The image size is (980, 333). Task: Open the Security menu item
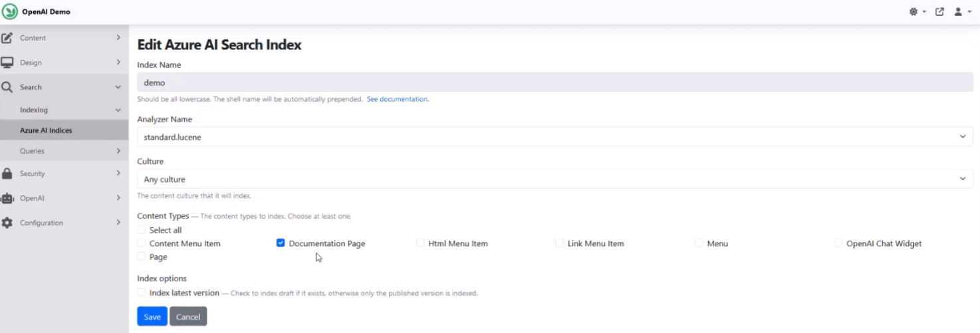(x=64, y=173)
